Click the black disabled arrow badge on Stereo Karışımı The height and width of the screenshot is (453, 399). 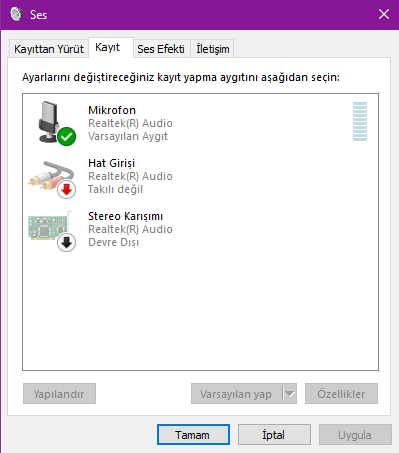(x=67, y=243)
